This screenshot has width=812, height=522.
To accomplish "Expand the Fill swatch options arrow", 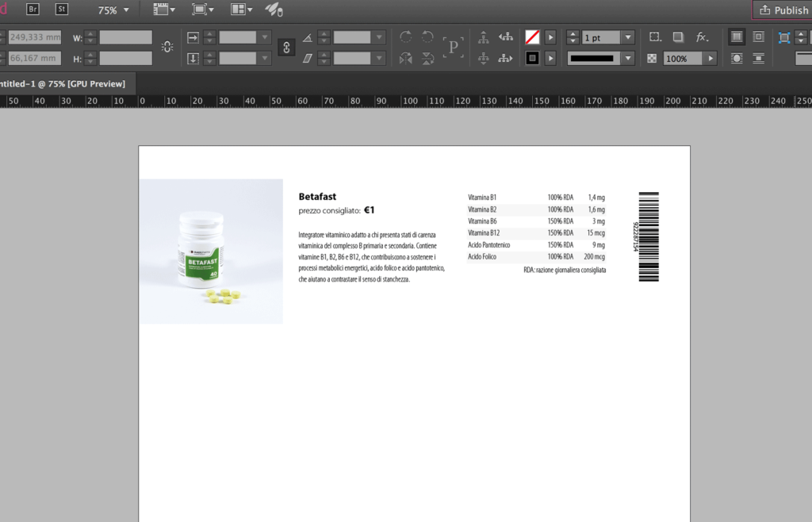I will 550,37.
